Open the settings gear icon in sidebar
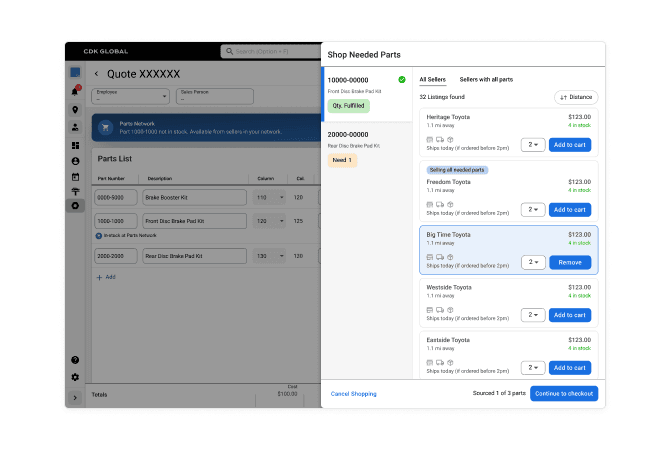 [x=75, y=377]
